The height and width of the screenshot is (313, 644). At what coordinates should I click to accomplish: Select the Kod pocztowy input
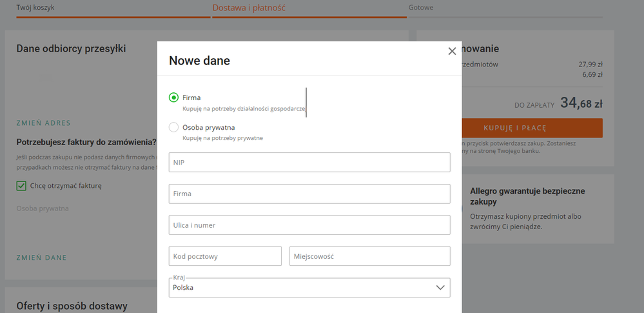pos(225,256)
